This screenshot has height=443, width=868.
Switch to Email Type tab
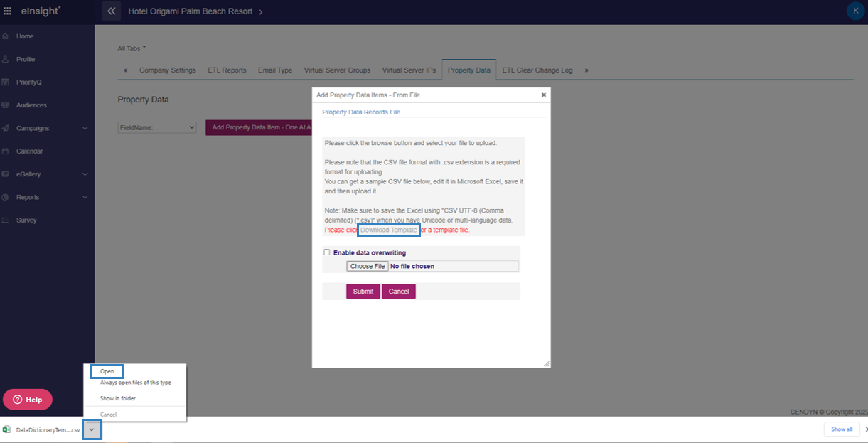[x=275, y=70]
